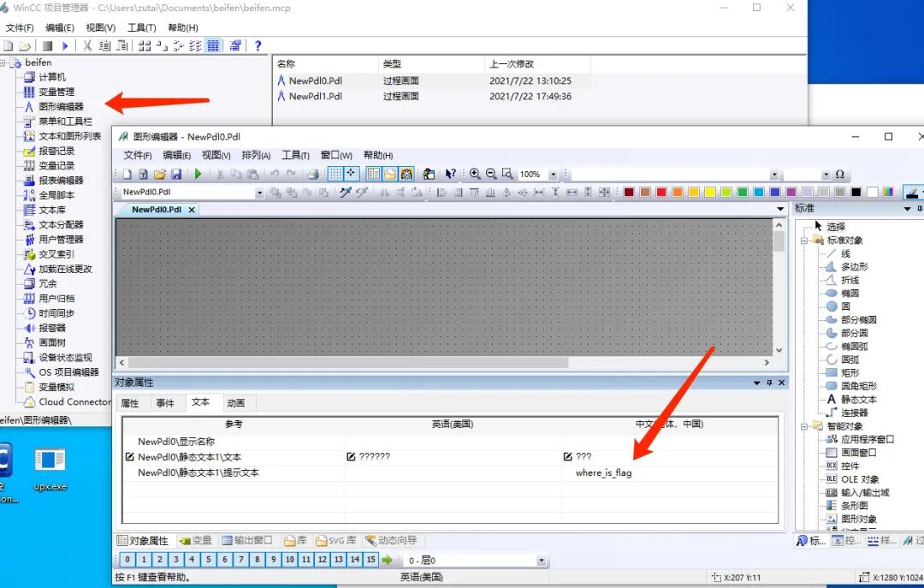Click the new picture icon in graphics editor toolbar

(x=127, y=174)
